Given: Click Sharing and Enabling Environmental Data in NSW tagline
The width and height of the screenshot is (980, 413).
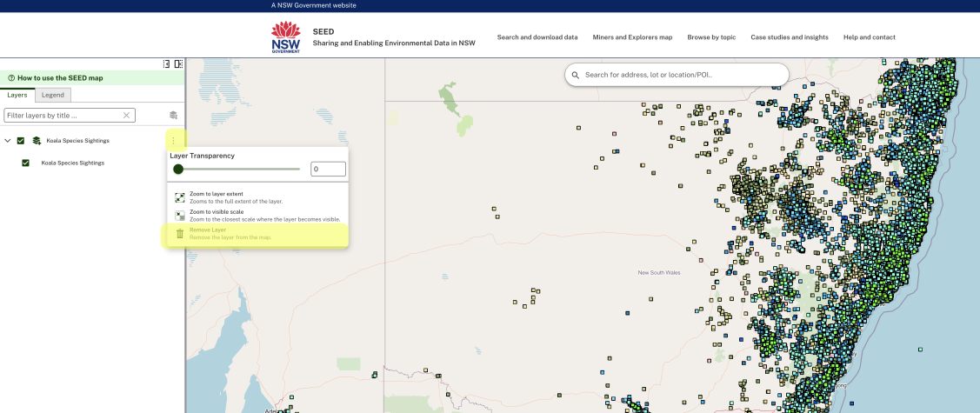Looking at the screenshot, I should coord(394,43).
